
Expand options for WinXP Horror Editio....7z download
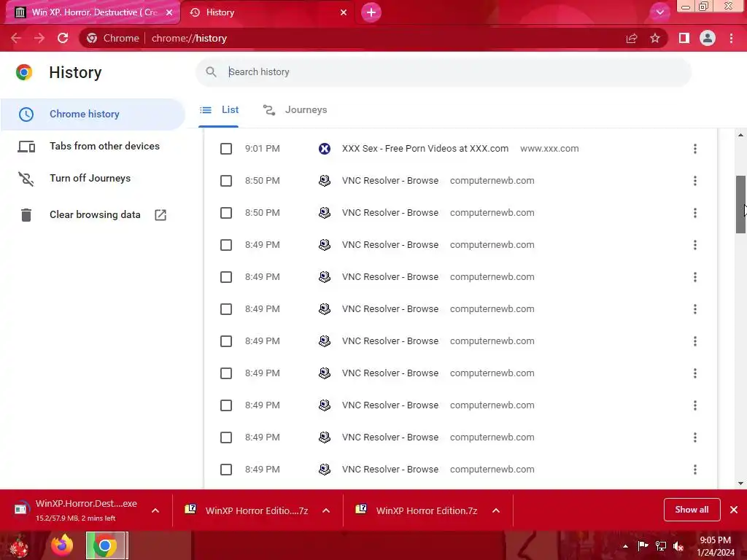(326, 510)
